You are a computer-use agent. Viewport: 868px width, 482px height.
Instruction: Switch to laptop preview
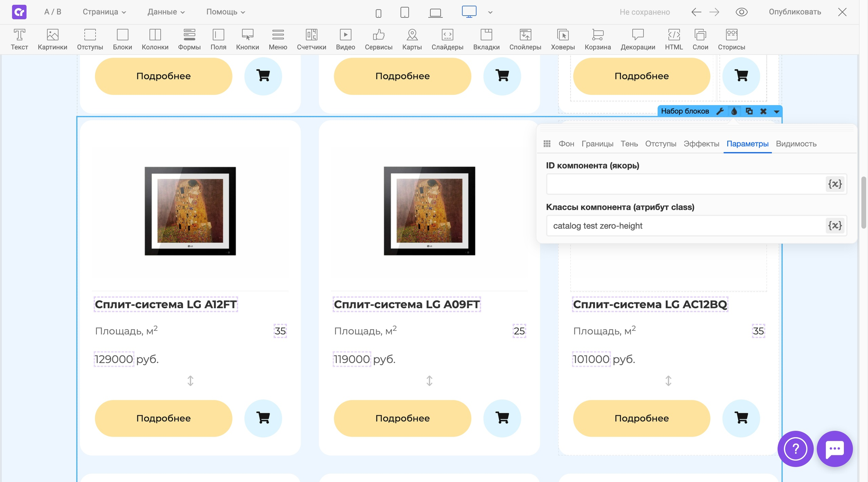(x=435, y=13)
